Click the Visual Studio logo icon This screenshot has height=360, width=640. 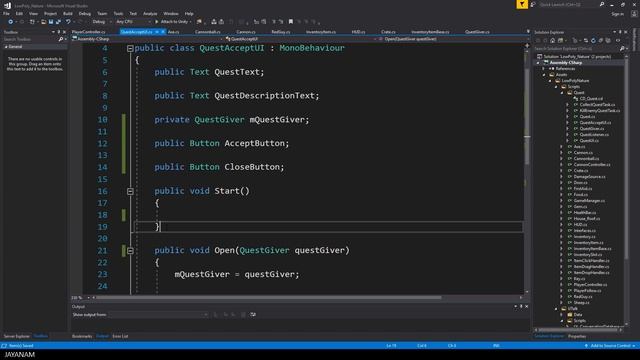(x=7, y=5)
